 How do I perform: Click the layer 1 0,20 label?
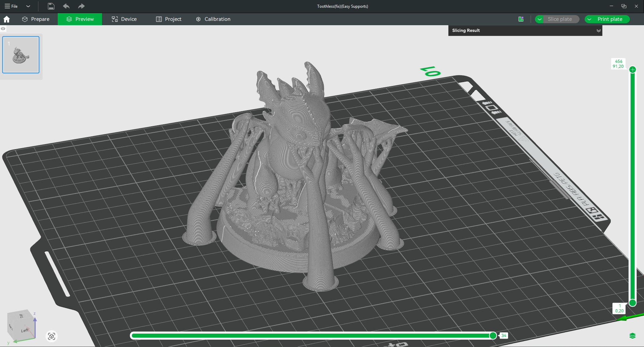619,308
